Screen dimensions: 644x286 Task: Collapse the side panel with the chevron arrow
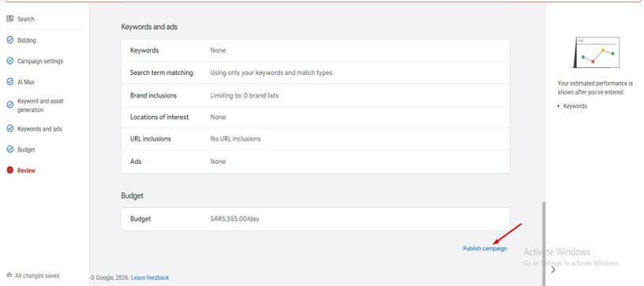point(553,269)
